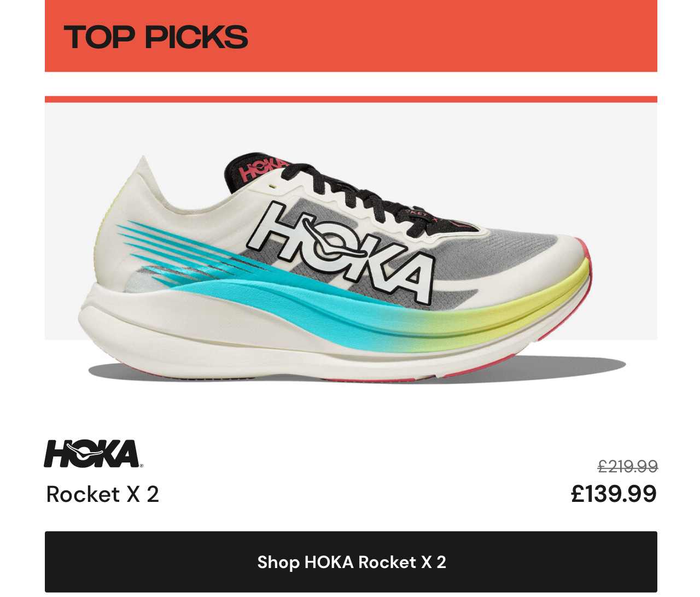Click the crossed-out £219.99 original price

pyautogui.click(x=627, y=466)
